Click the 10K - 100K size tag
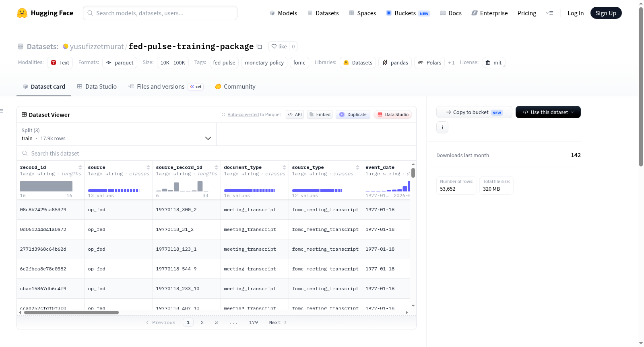644x347 pixels. (173, 62)
